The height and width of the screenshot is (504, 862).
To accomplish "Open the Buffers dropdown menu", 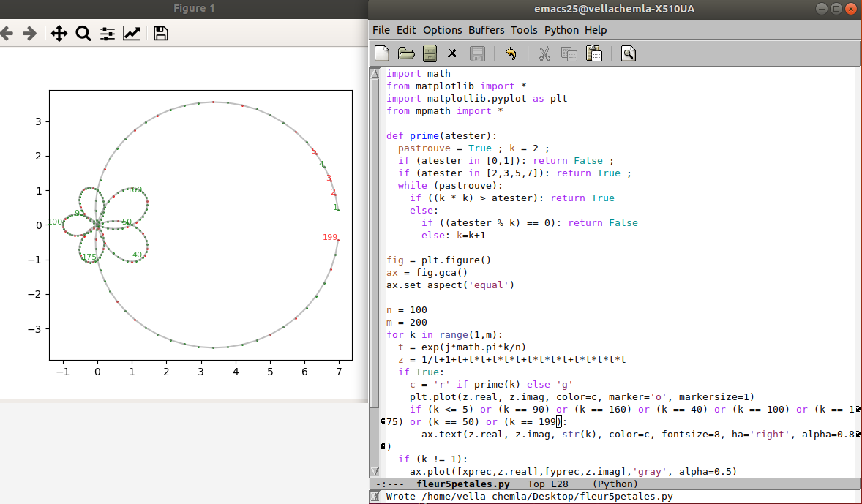I will pos(487,30).
